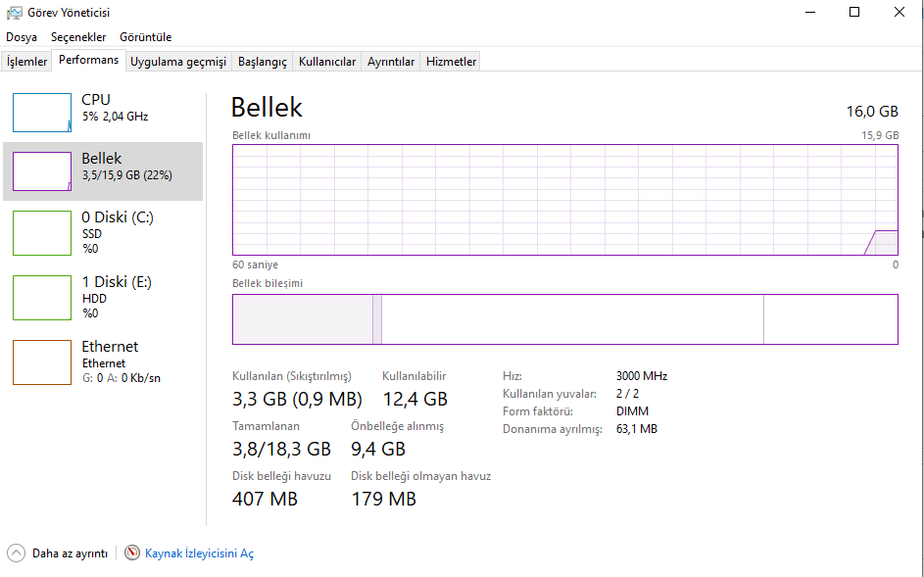Open the Seçenekler menu

pyautogui.click(x=78, y=37)
